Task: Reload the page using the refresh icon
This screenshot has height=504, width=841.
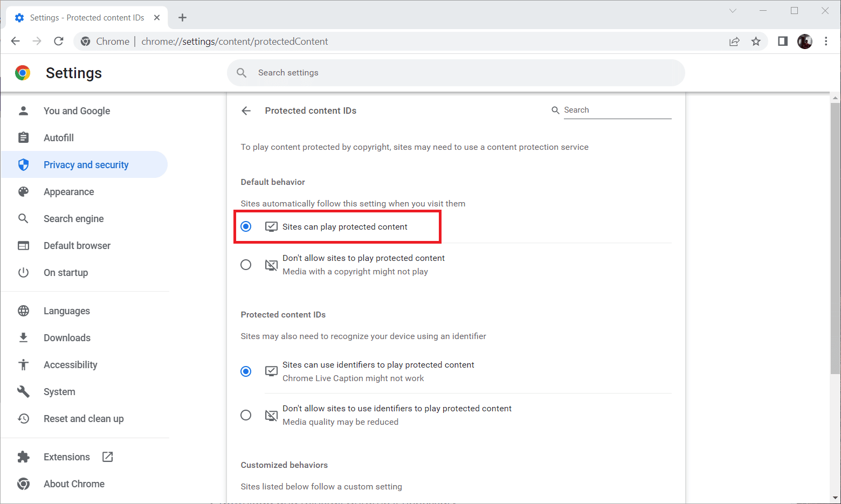Action: tap(59, 42)
